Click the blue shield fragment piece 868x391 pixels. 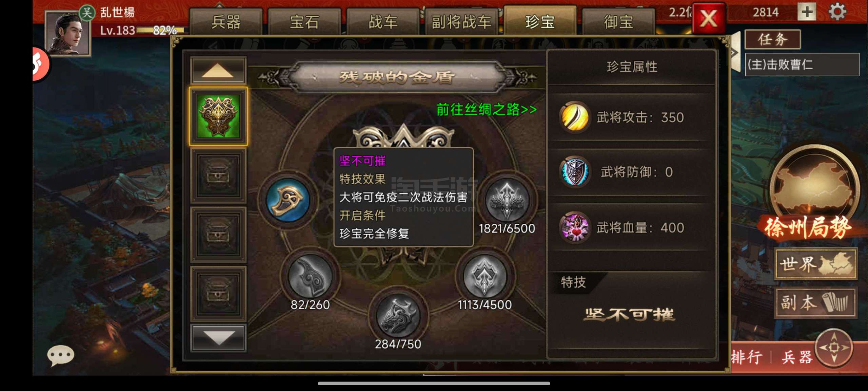tap(288, 200)
